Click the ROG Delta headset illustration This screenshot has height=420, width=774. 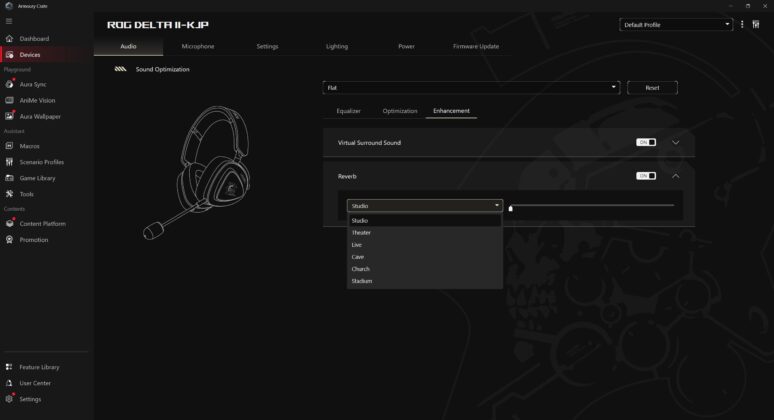coord(197,173)
